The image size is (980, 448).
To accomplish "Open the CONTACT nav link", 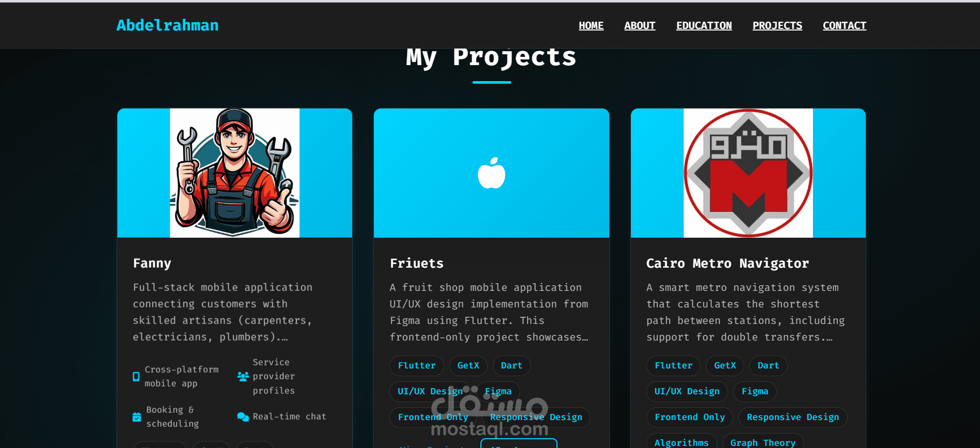I will 845,25.
